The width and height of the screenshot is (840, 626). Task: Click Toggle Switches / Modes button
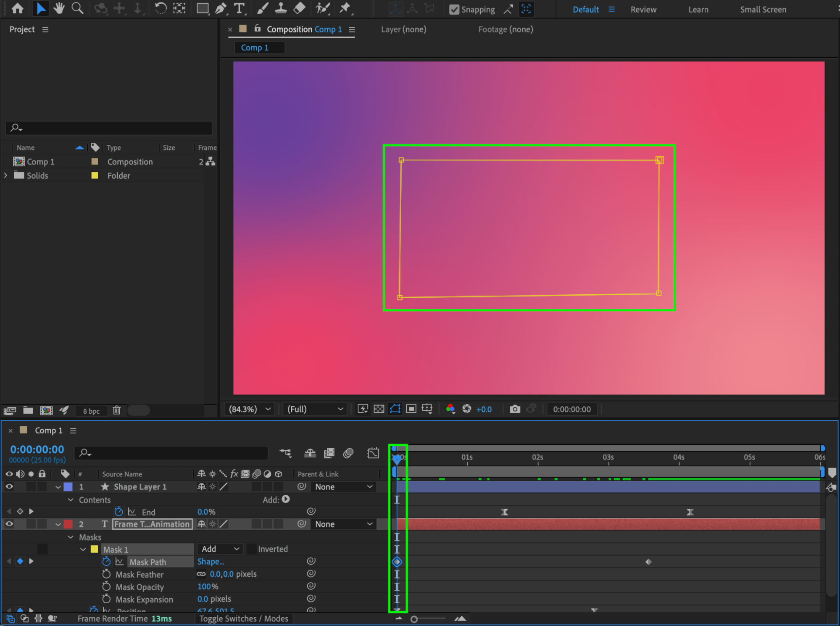(x=244, y=618)
